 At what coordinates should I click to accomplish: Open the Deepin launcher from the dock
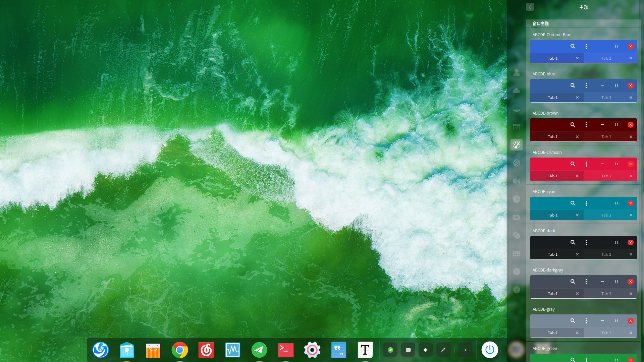pyautogui.click(x=101, y=350)
